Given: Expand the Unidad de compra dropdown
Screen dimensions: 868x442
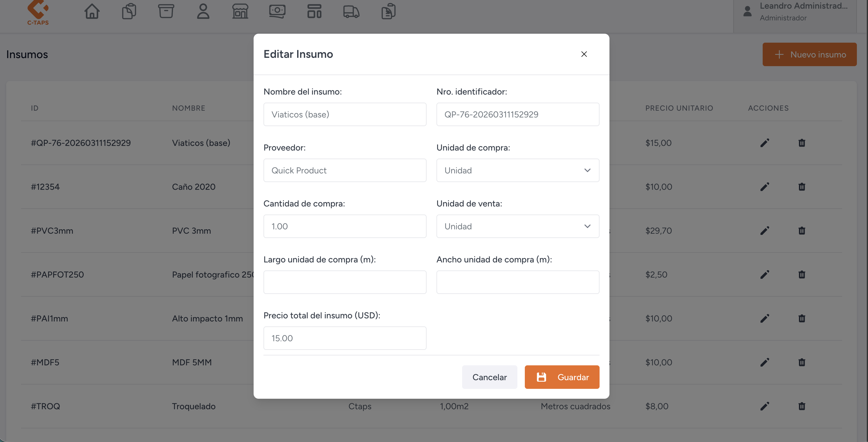Looking at the screenshot, I should click(518, 170).
